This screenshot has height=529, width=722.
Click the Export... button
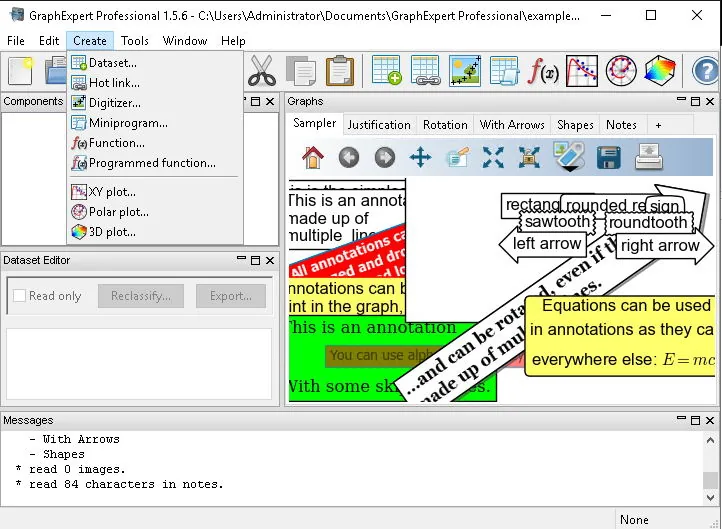[x=231, y=296]
